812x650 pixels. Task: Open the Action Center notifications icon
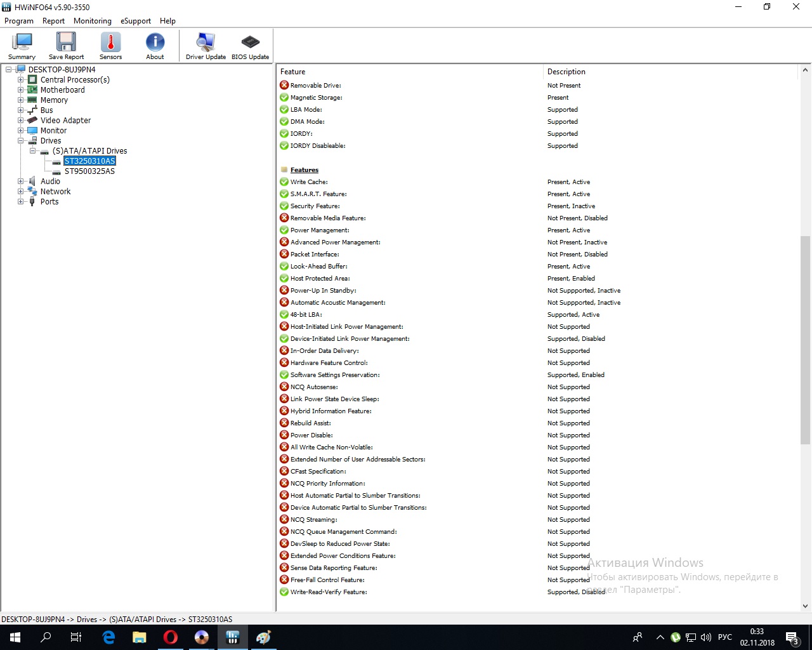click(x=792, y=637)
